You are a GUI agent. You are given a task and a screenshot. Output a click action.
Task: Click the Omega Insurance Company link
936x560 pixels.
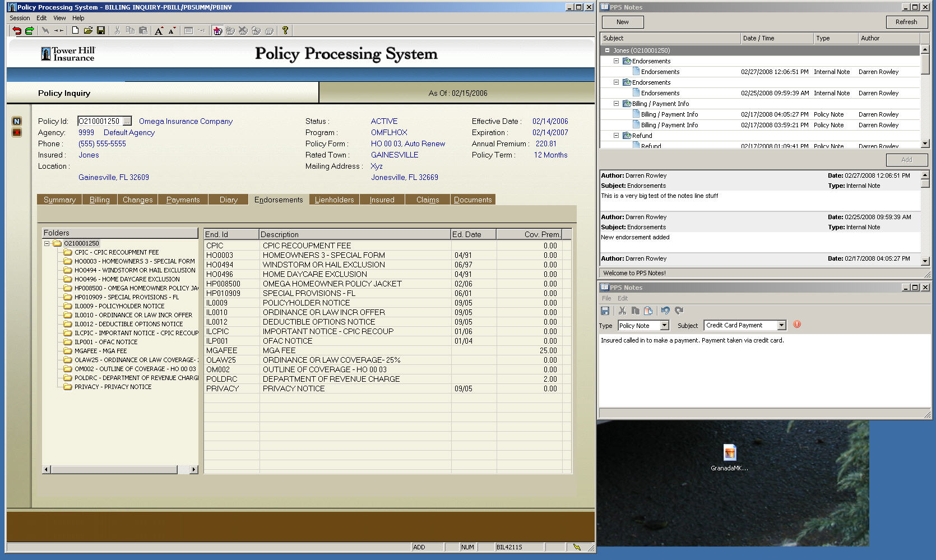[x=186, y=121]
